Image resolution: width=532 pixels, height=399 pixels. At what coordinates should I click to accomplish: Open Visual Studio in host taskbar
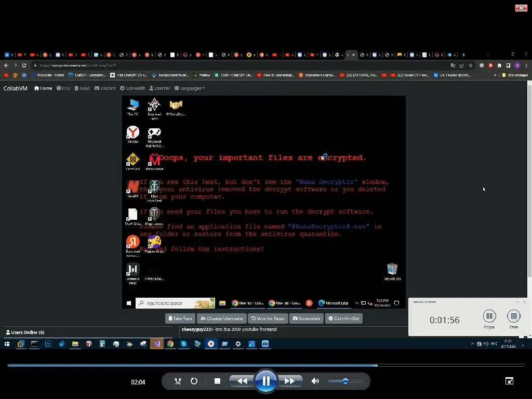[157, 344]
